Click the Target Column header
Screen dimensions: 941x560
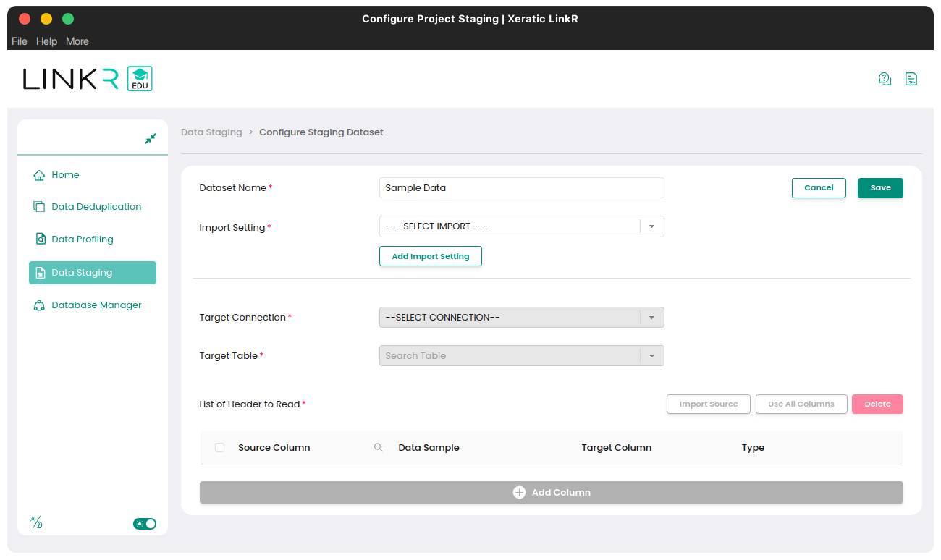[x=617, y=448]
